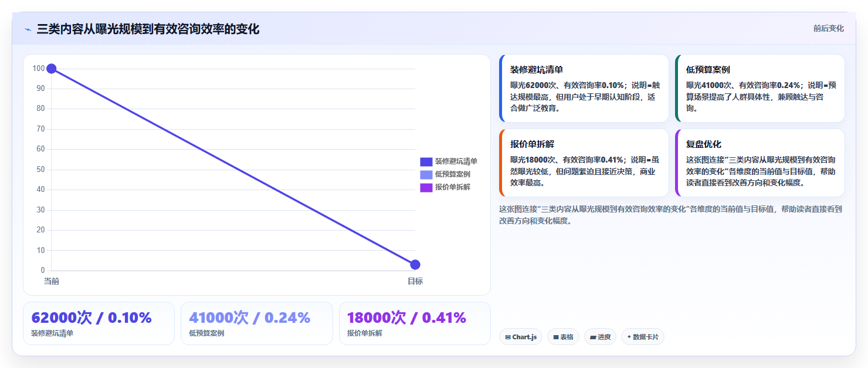
Task: Click 报价单拆解 caption under stat card
Action: (364, 333)
